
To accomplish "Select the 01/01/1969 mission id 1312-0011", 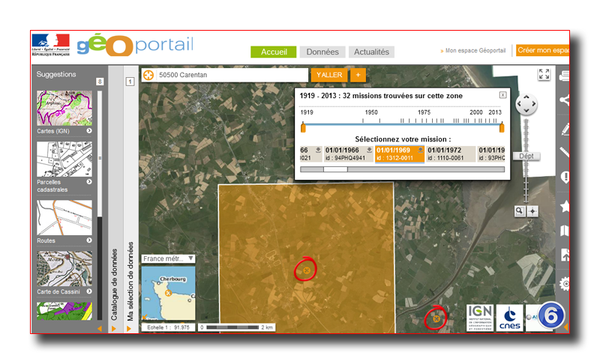I will point(400,154).
